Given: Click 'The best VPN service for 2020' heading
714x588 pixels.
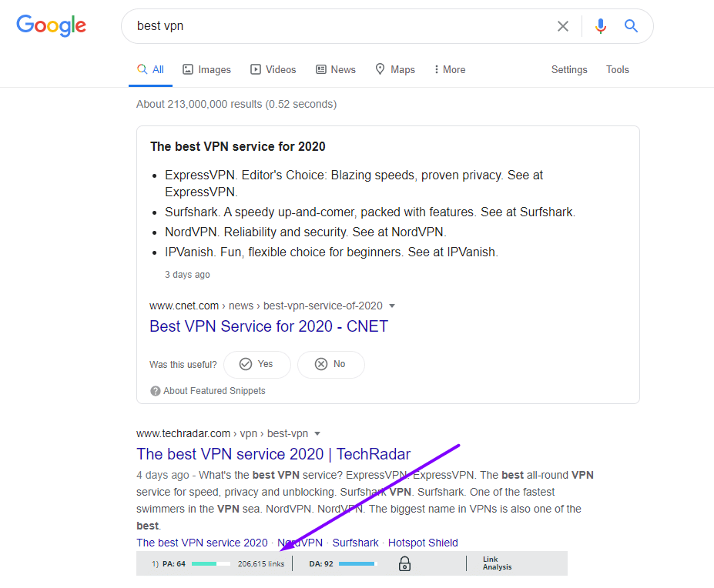Looking at the screenshot, I should 238,146.
